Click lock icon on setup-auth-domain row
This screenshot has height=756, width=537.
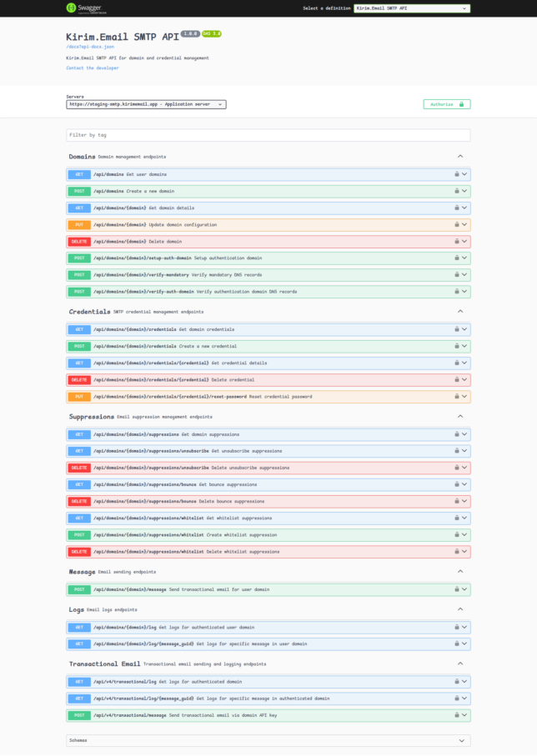coord(456,258)
